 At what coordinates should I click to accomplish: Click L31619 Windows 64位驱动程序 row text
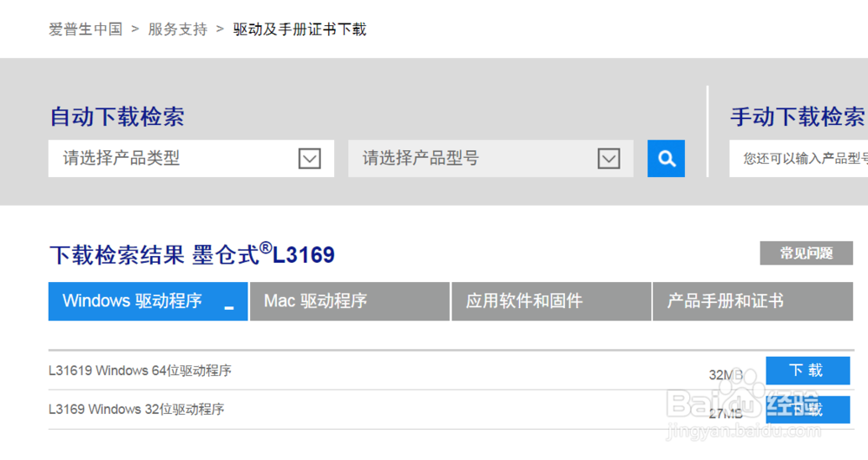140,371
